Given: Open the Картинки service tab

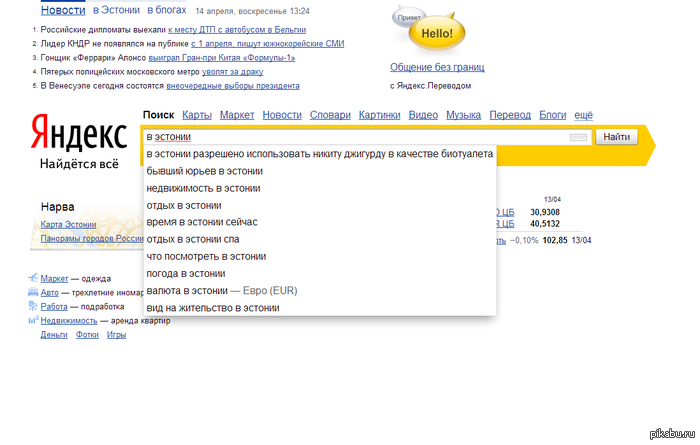Looking at the screenshot, I should (379, 115).
